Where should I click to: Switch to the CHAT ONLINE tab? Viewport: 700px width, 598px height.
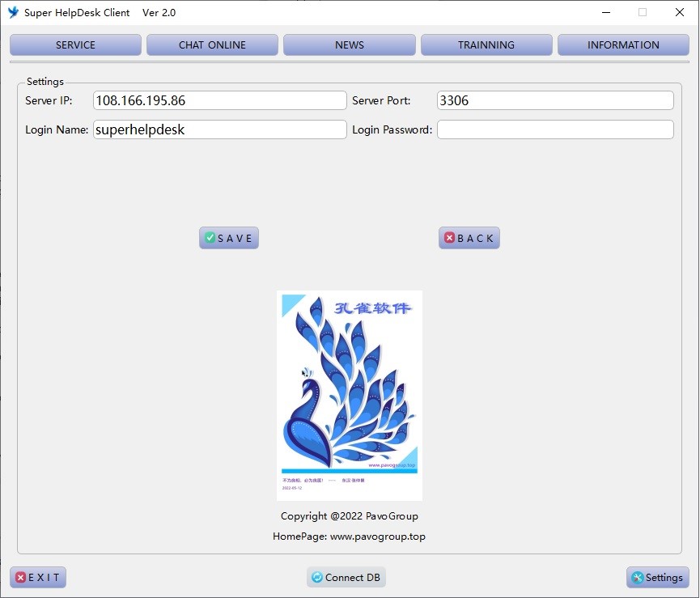coord(212,45)
